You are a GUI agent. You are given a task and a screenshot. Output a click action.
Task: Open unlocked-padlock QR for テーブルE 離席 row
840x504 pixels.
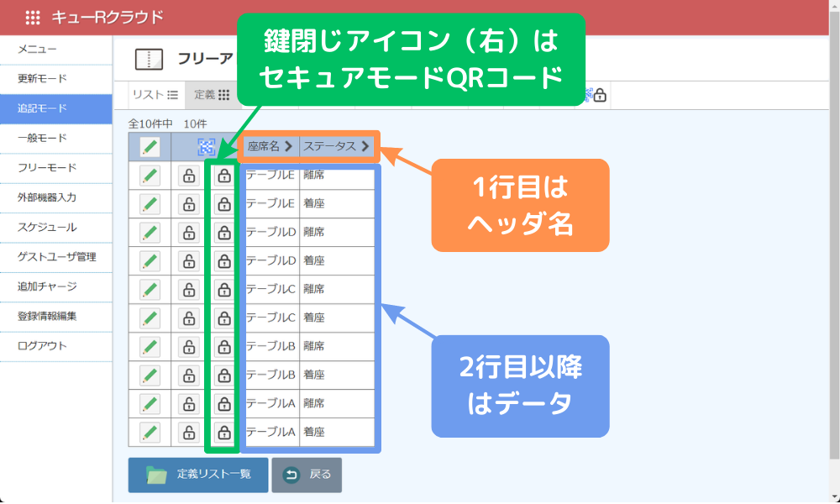[x=188, y=176]
